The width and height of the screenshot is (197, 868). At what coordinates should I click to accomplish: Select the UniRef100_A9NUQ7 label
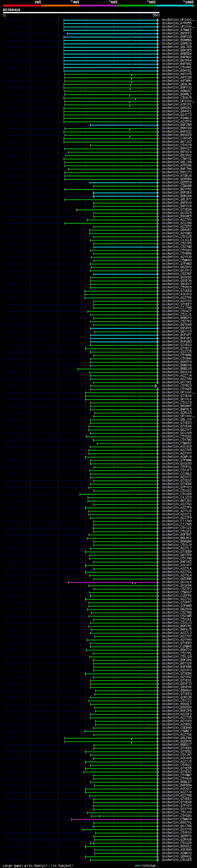click(177, 91)
